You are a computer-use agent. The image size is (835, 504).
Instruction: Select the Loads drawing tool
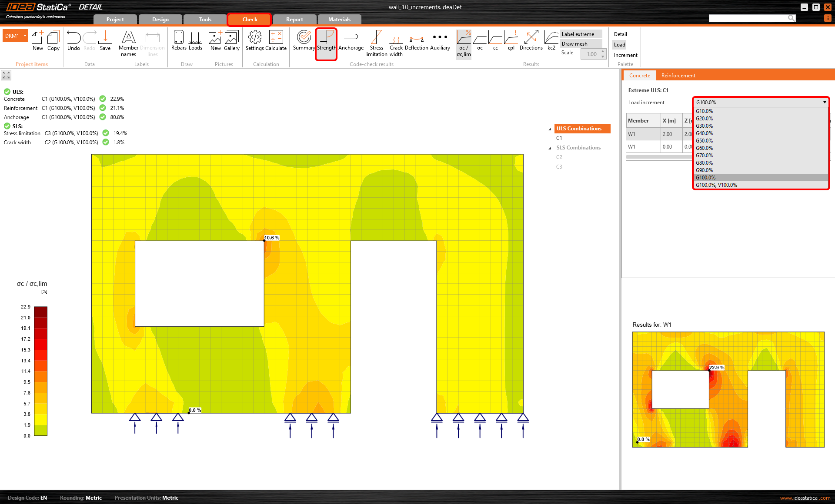[x=195, y=41]
